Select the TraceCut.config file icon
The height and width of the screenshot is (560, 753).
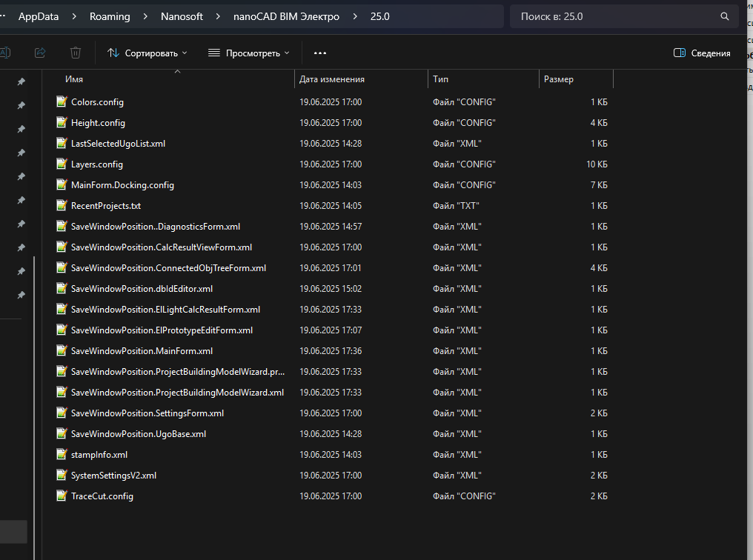[62, 496]
